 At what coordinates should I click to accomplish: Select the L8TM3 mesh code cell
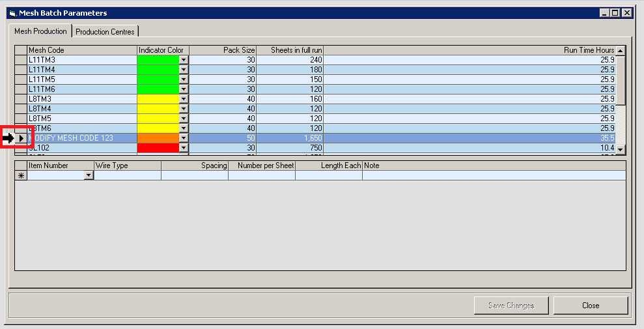point(82,99)
